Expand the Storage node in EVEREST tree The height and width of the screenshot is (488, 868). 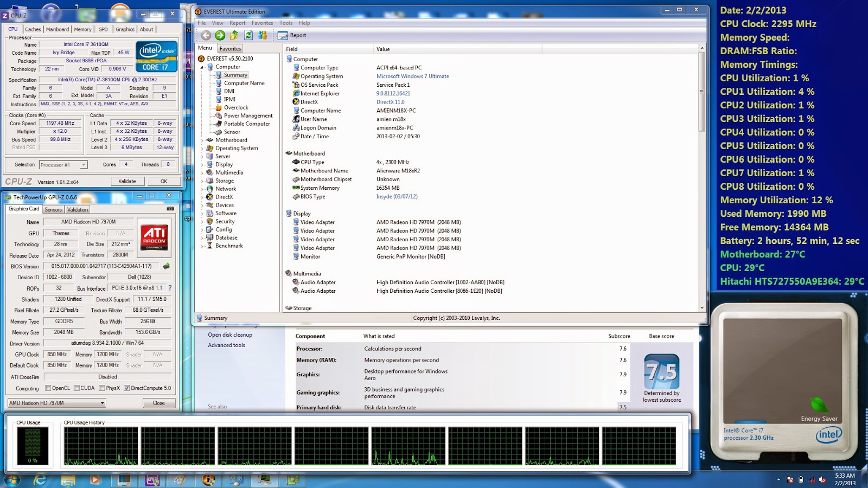[202, 181]
